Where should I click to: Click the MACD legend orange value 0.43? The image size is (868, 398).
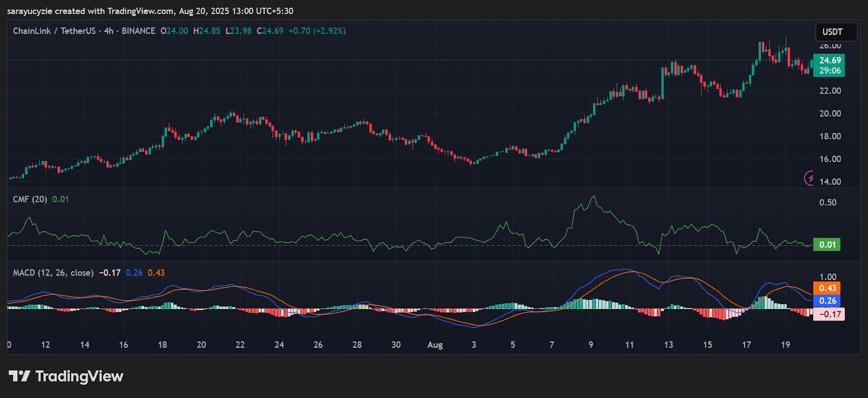156,273
